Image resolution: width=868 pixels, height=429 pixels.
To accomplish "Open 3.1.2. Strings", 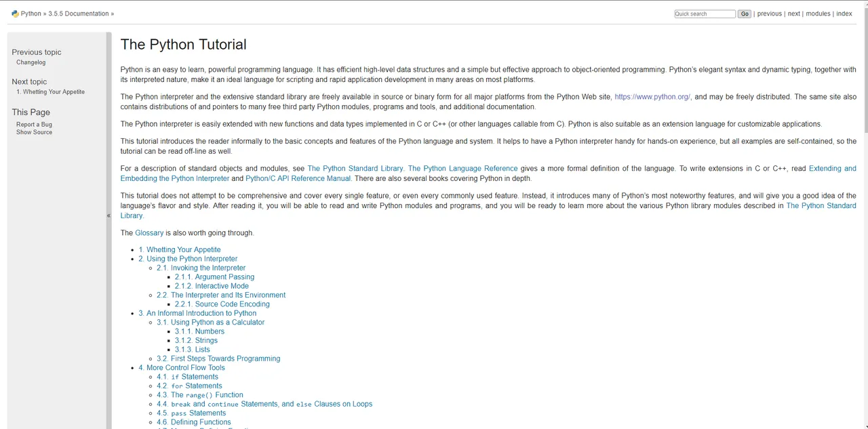I will click(x=196, y=341).
